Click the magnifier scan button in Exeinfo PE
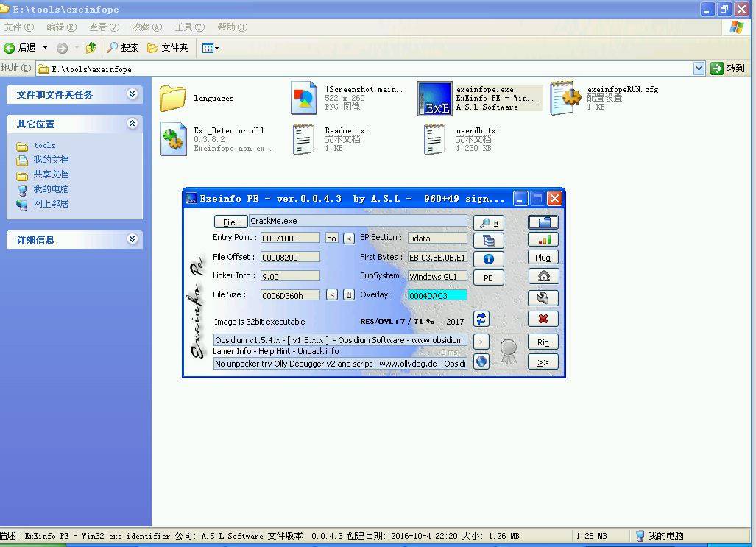 (x=488, y=222)
